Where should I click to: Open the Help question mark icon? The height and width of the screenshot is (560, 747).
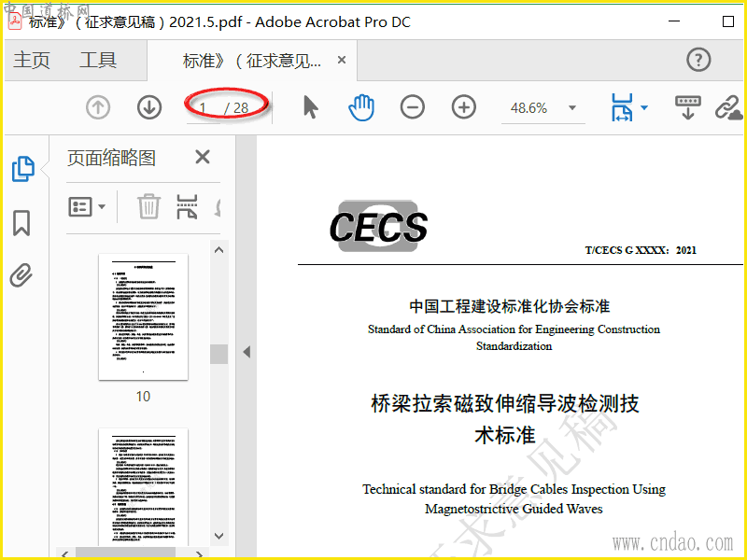point(698,60)
